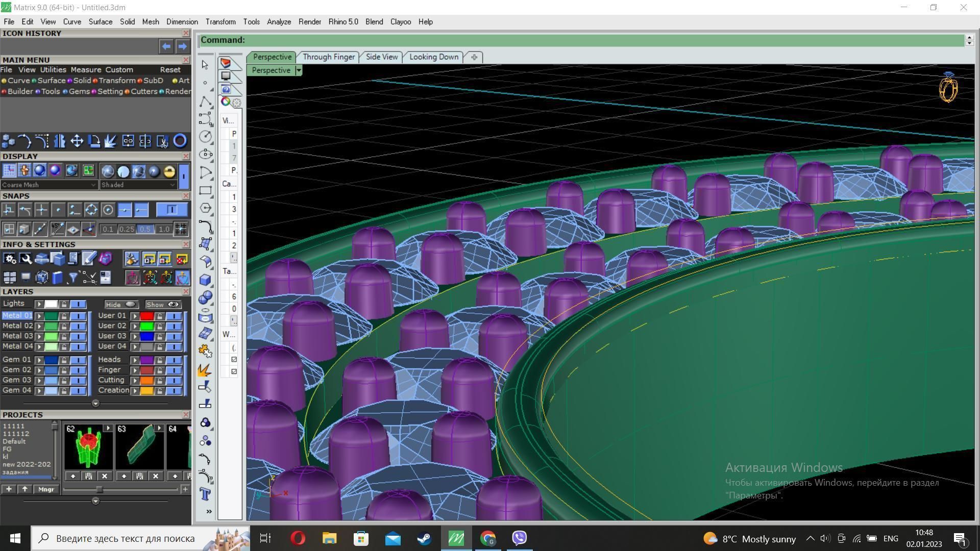The width and height of the screenshot is (980, 551).
Task: Click the filter funnel icon in Info & Settings
Action: [73, 278]
